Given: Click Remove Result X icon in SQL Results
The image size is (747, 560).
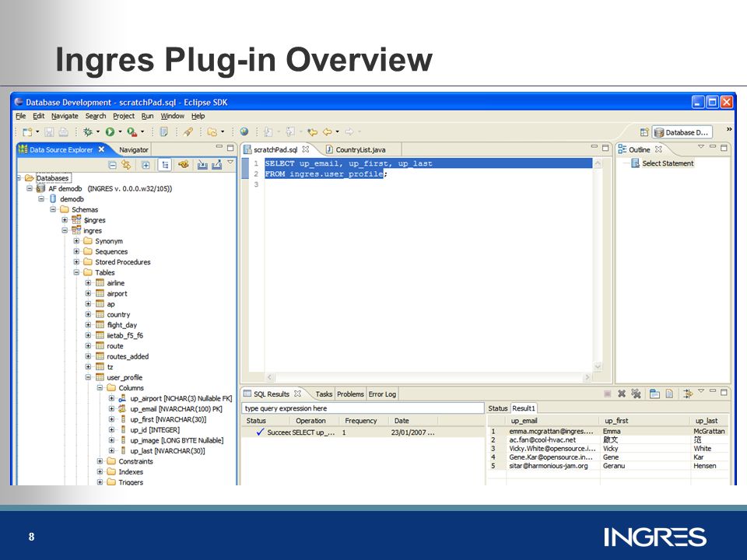Looking at the screenshot, I should (x=622, y=394).
